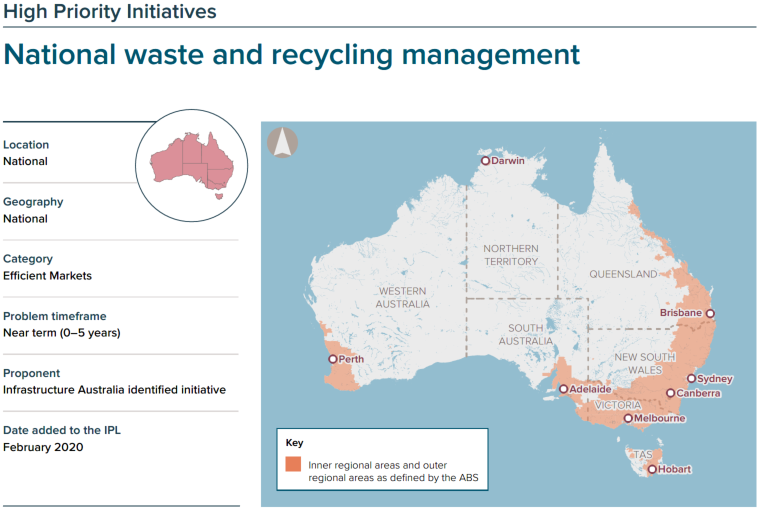Click 'Near term (0–5 years)' value
This screenshot has width=764, height=516.
(x=62, y=333)
